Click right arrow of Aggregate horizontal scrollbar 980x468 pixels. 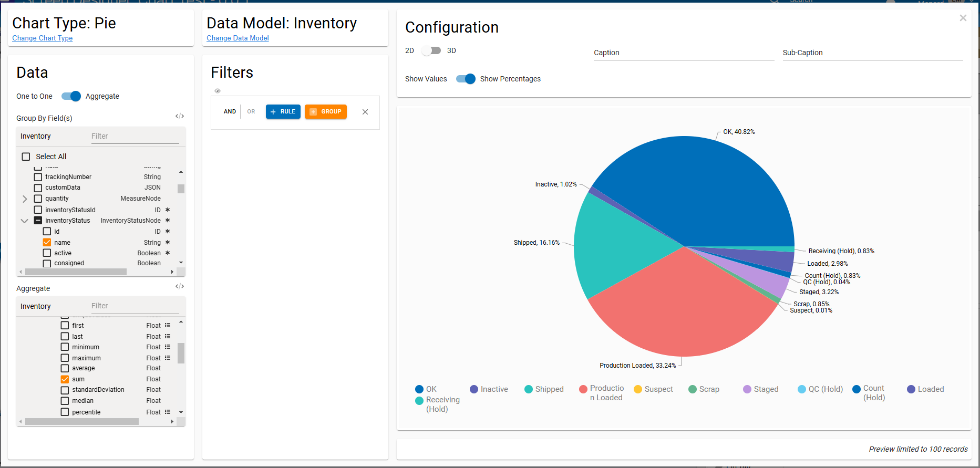point(172,421)
